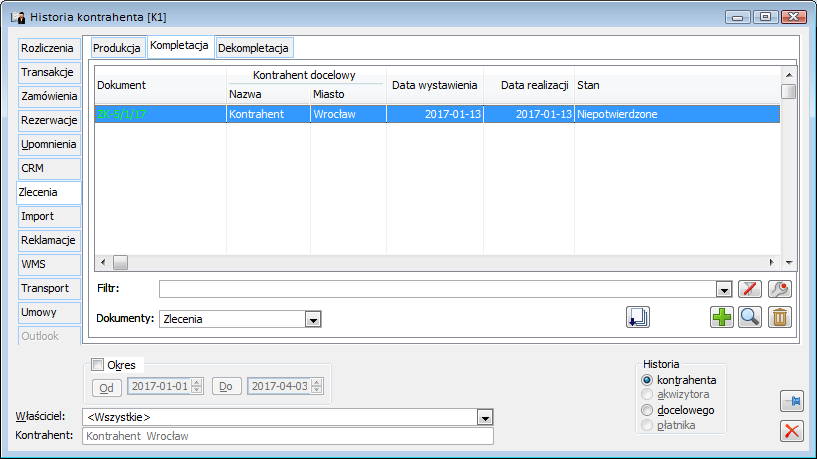Open the Reklamacje side tab
This screenshot has width=817, height=459.
click(47, 240)
